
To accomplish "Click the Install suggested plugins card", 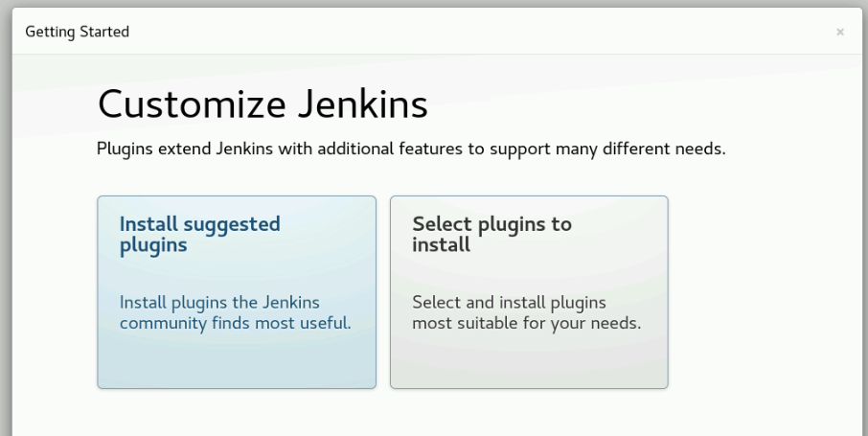I will [x=237, y=292].
